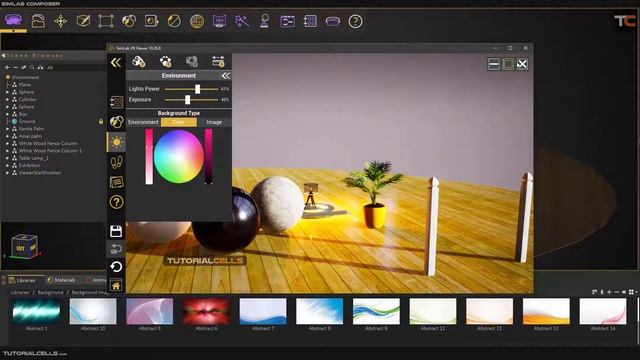Image resolution: width=640 pixels, height=360 pixels.
Task: Collapse the Scene Browser panel arrow
Action: [x=3, y=55]
